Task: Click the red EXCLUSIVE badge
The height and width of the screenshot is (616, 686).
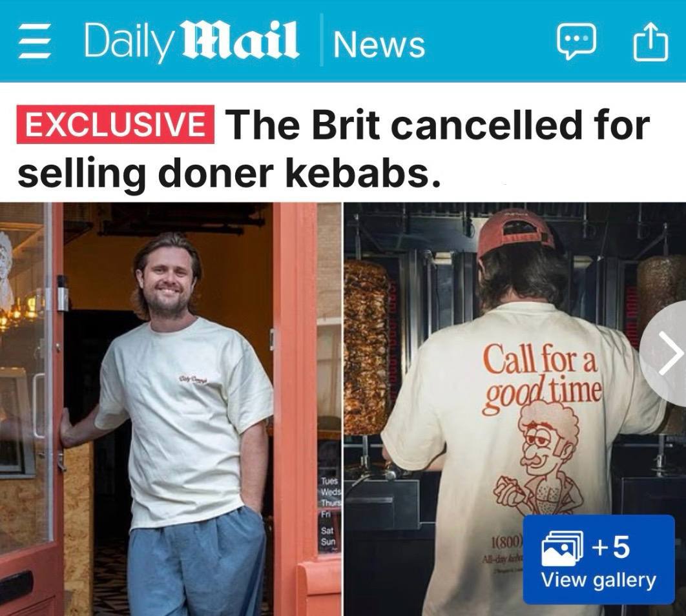Action: 116,125
